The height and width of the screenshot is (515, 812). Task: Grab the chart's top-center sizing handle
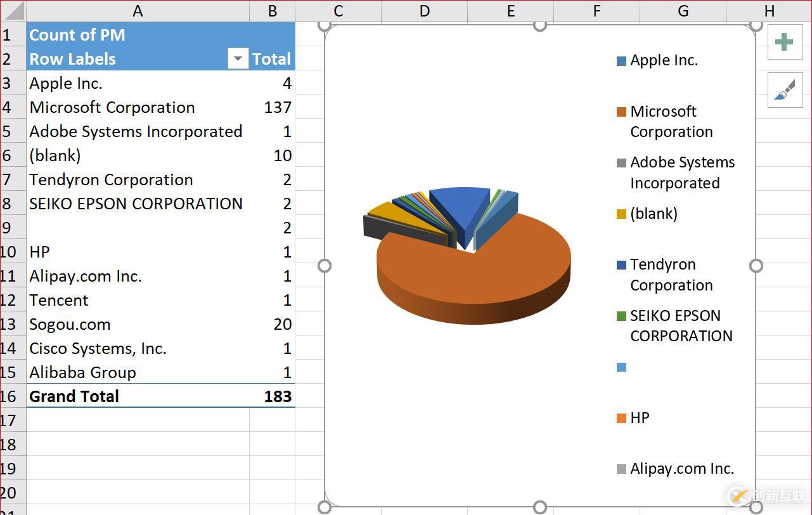tap(540, 24)
